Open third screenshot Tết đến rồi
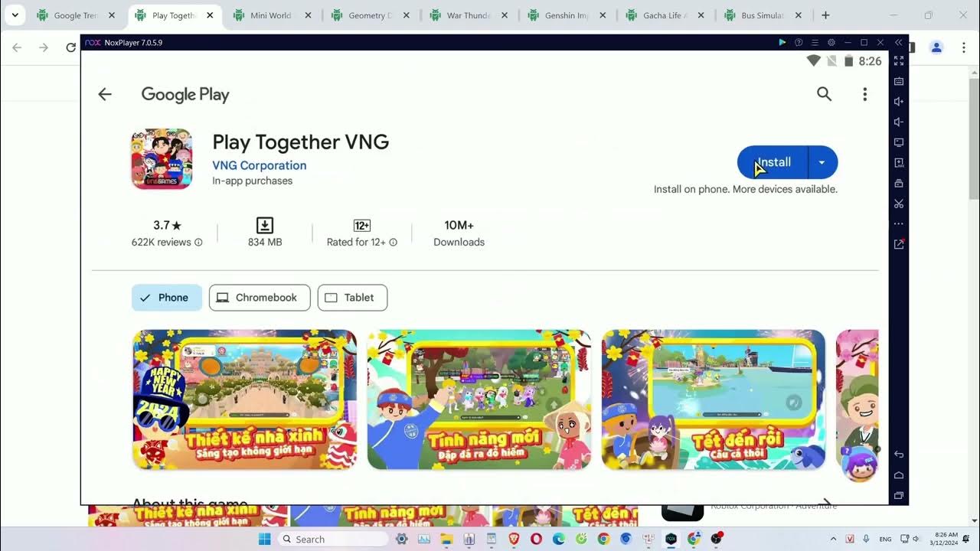Screen dimensions: 980x551 (x=714, y=399)
